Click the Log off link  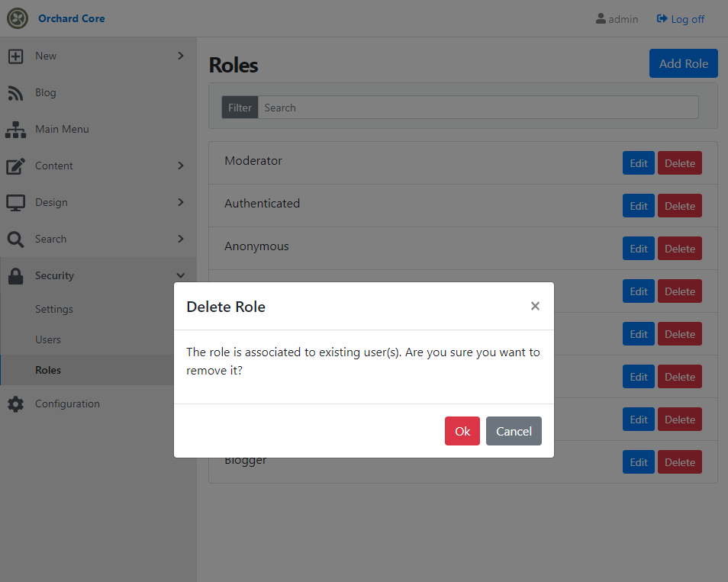681,19
